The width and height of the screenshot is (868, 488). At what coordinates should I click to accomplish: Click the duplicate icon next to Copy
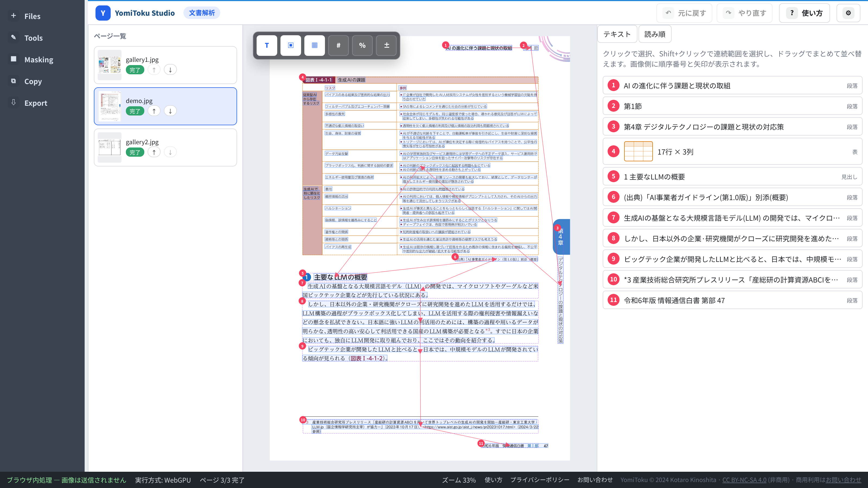tap(14, 81)
